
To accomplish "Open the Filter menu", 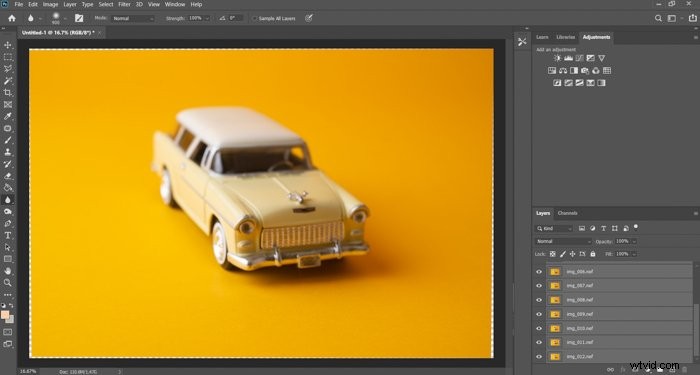I will point(124,4).
